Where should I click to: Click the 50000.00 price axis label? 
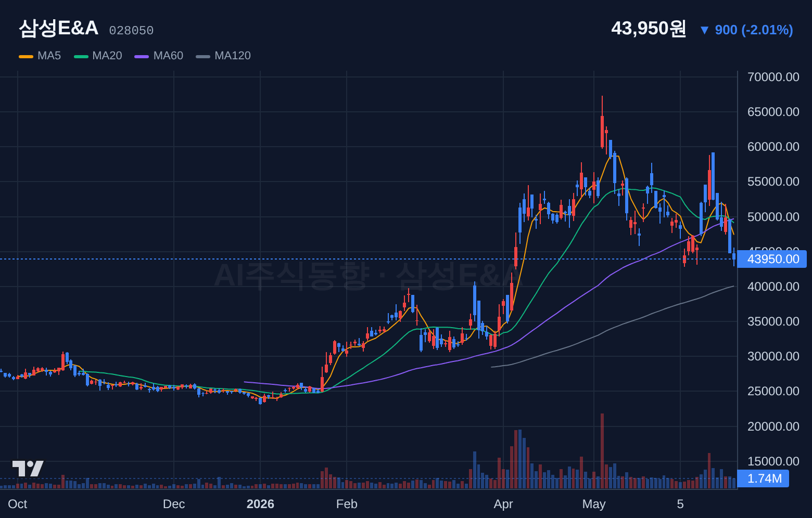773,217
